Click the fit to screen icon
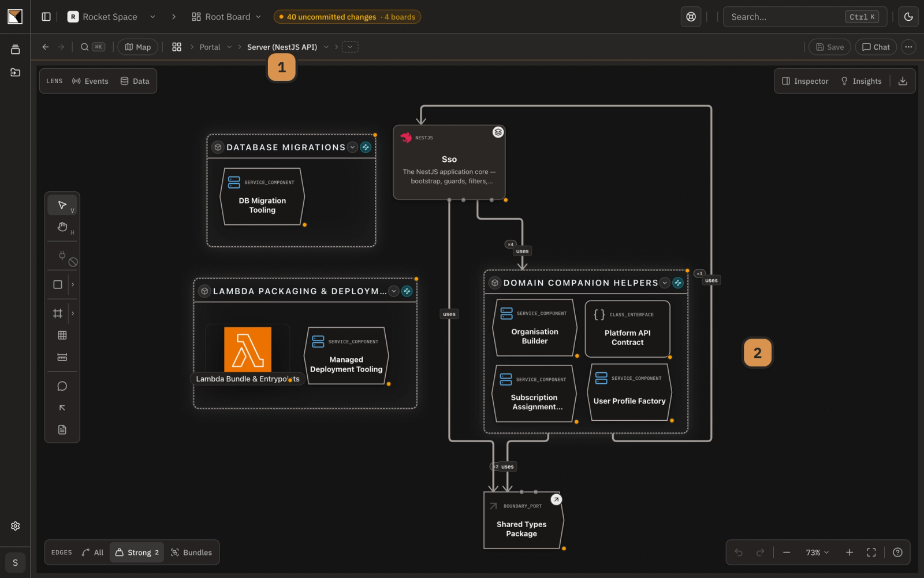The image size is (924, 578). pos(871,553)
